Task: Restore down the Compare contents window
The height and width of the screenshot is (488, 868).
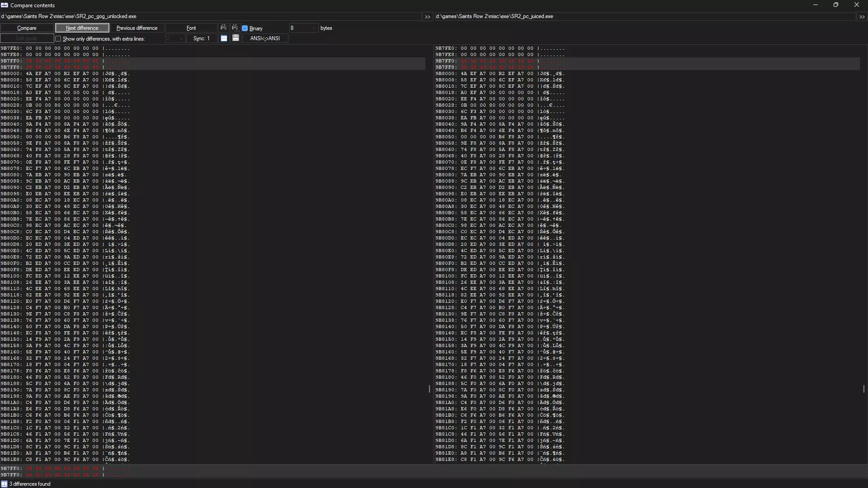Action: point(836,5)
